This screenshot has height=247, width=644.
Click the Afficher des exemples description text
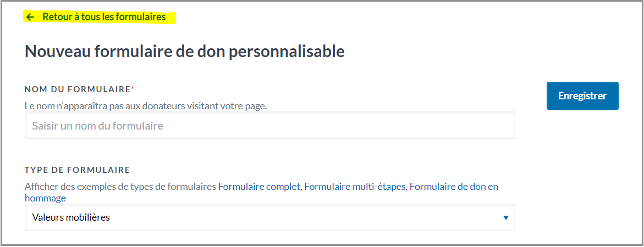point(120,187)
